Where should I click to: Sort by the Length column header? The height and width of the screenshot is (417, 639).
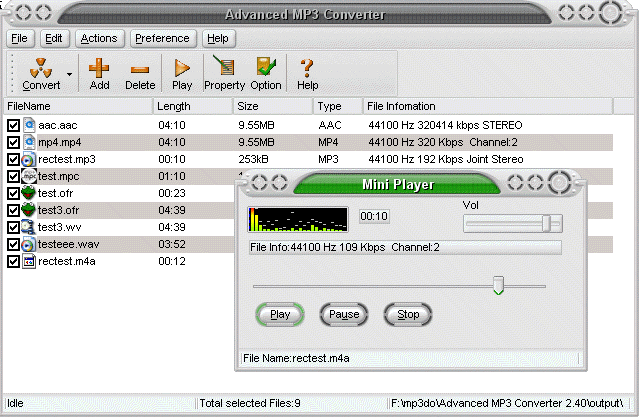tap(193, 106)
